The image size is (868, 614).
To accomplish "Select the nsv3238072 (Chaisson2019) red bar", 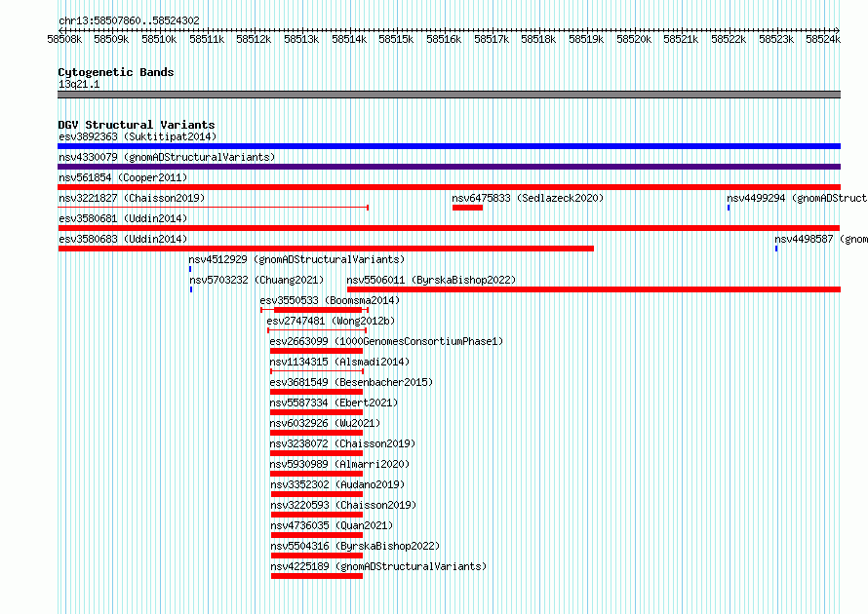I will [317, 453].
